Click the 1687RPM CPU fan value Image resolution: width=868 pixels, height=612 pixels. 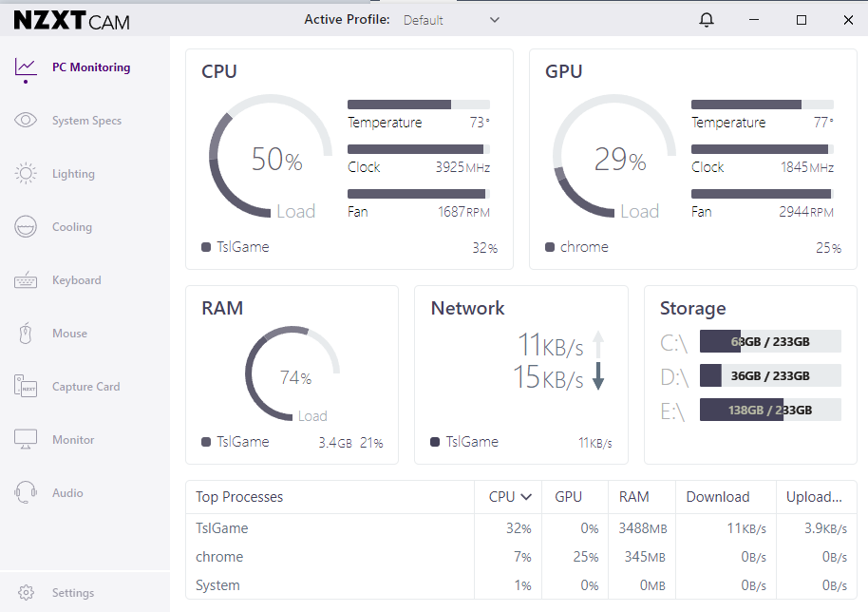pyautogui.click(x=463, y=212)
